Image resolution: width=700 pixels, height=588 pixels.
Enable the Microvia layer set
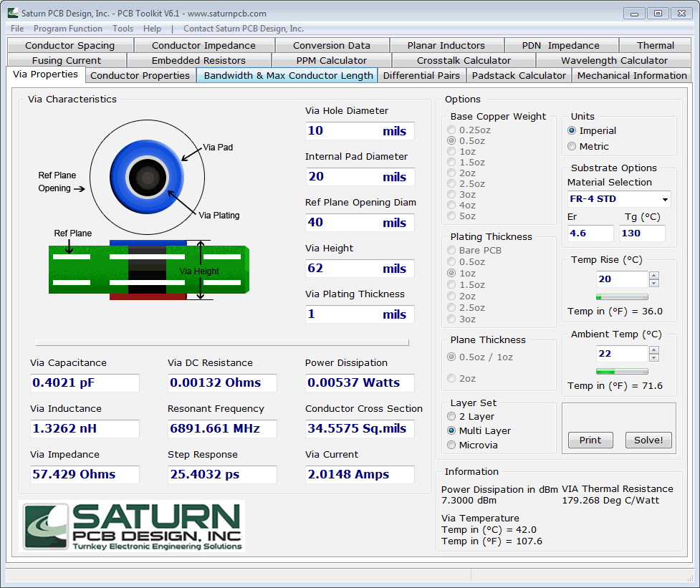coord(451,445)
